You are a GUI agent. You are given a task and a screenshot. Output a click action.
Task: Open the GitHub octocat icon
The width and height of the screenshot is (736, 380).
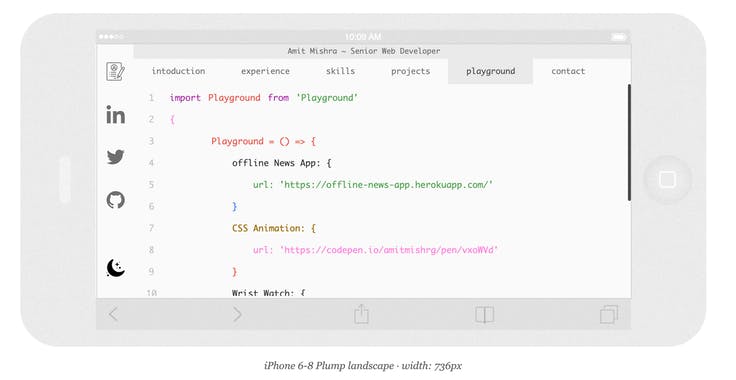pos(115,200)
